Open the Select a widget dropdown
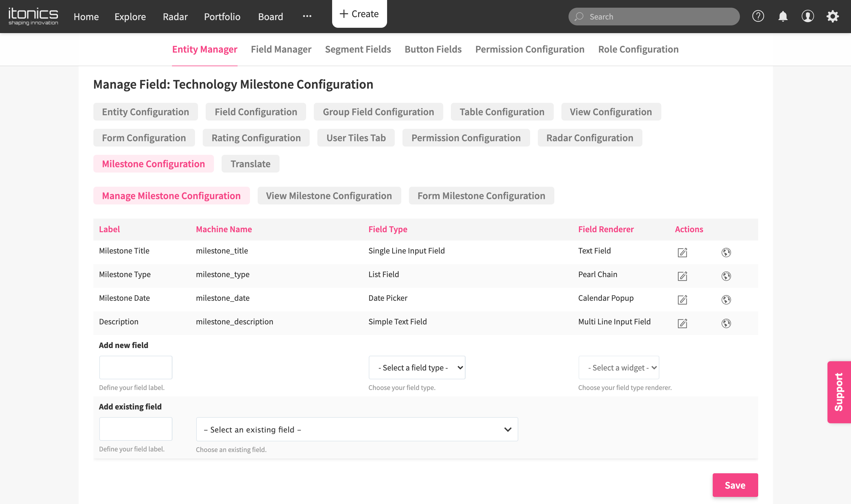 pyautogui.click(x=619, y=368)
